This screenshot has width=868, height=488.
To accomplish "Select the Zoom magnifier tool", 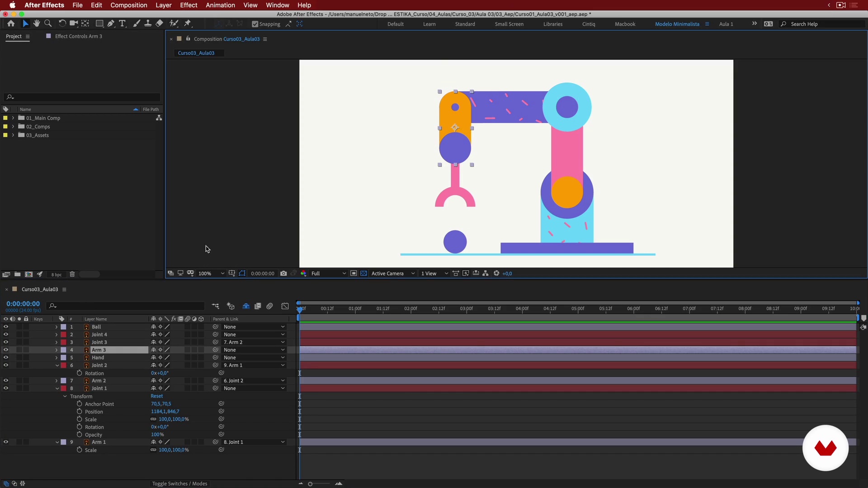I will tap(48, 23).
